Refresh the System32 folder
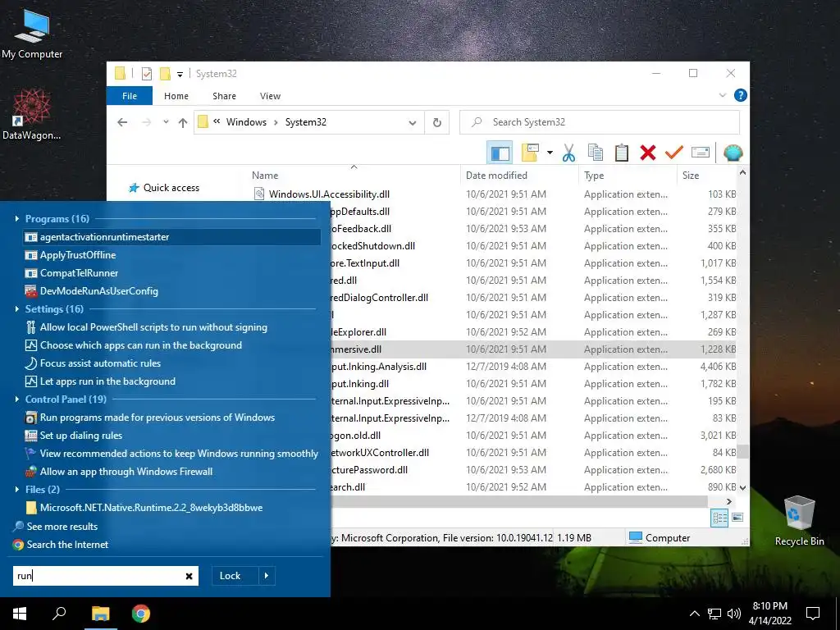 (x=437, y=122)
